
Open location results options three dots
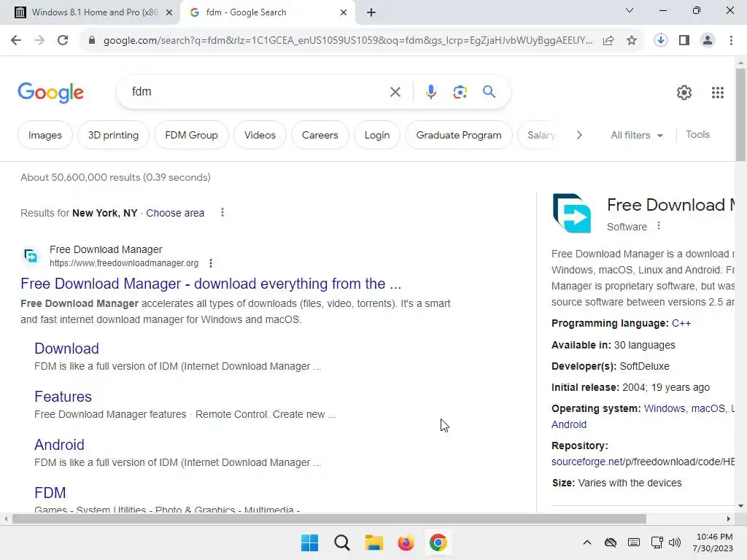coord(222,212)
